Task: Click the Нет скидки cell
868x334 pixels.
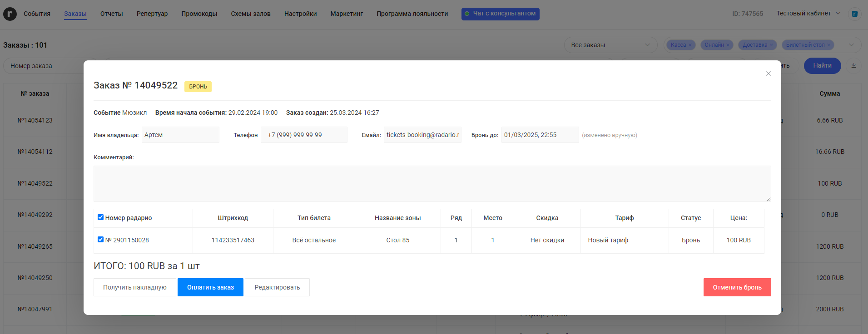Action: tap(547, 240)
